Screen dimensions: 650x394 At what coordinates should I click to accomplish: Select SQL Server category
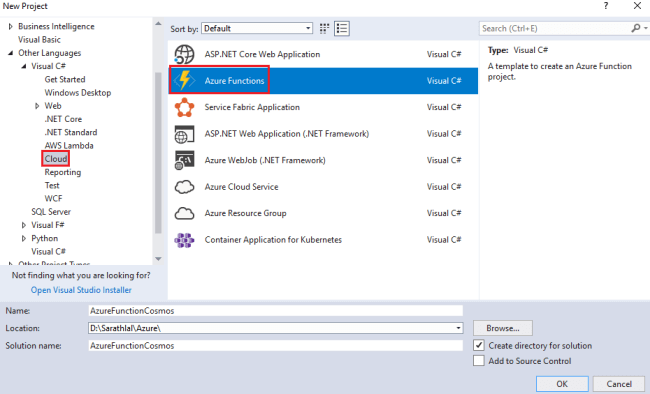click(51, 212)
